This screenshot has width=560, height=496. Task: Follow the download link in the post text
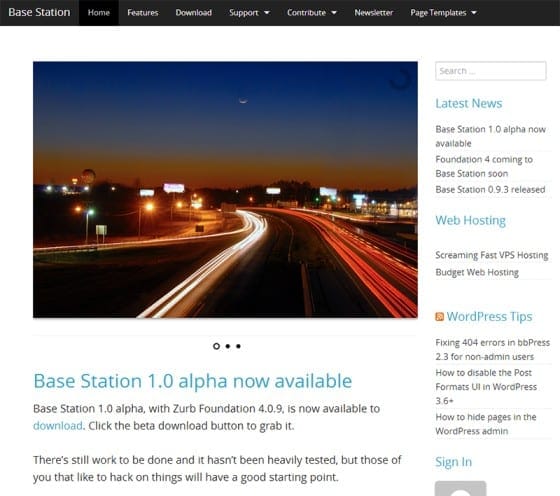(58, 426)
